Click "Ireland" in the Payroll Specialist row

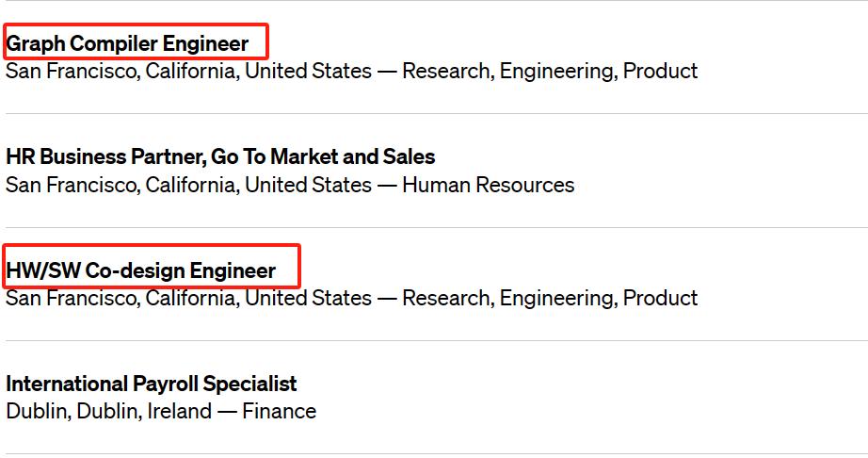tap(181, 411)
